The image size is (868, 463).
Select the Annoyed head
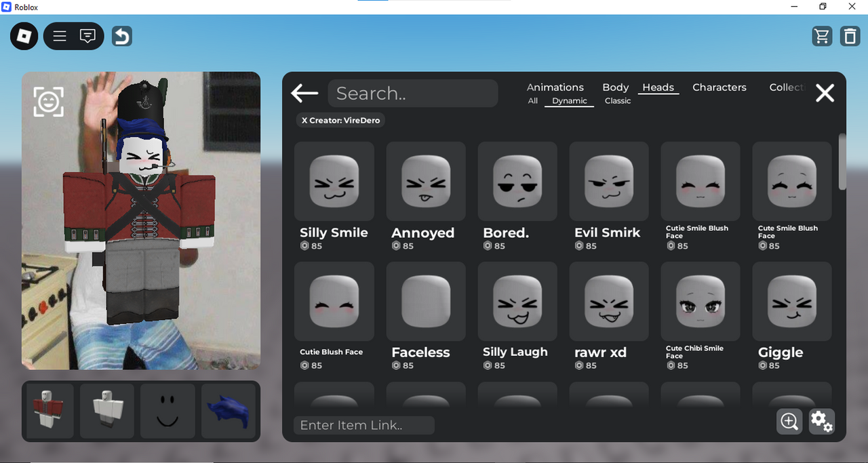(426, 182)
